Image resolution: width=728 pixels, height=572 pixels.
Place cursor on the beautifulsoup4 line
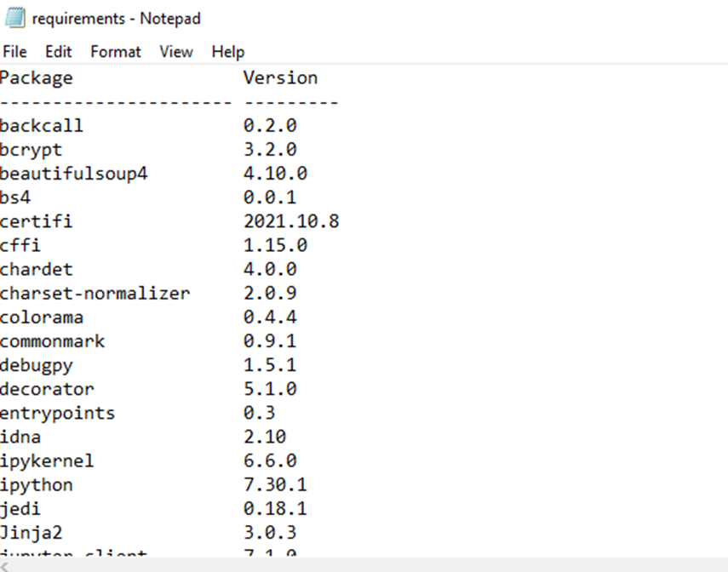[x=74, y=173]
